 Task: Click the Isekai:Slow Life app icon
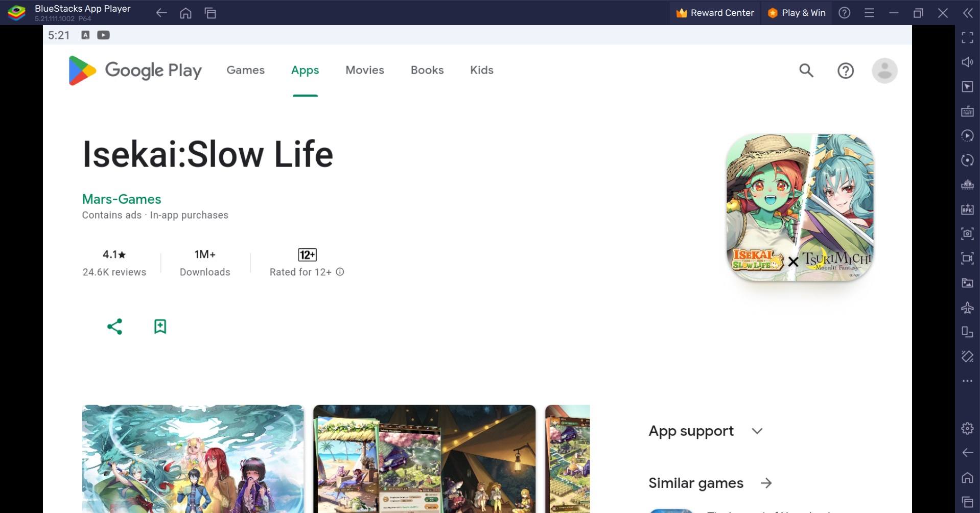(800, 207)
